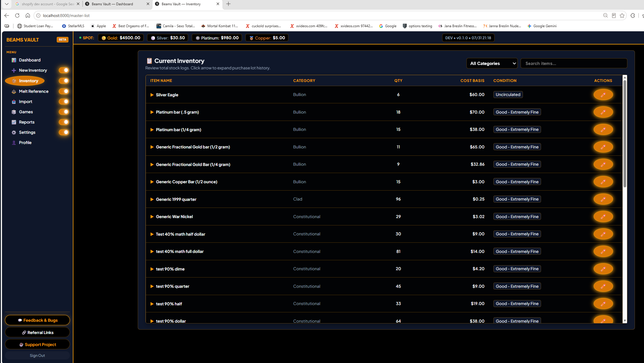
Task: Open Melt Reference page
Action: (34, 91)
